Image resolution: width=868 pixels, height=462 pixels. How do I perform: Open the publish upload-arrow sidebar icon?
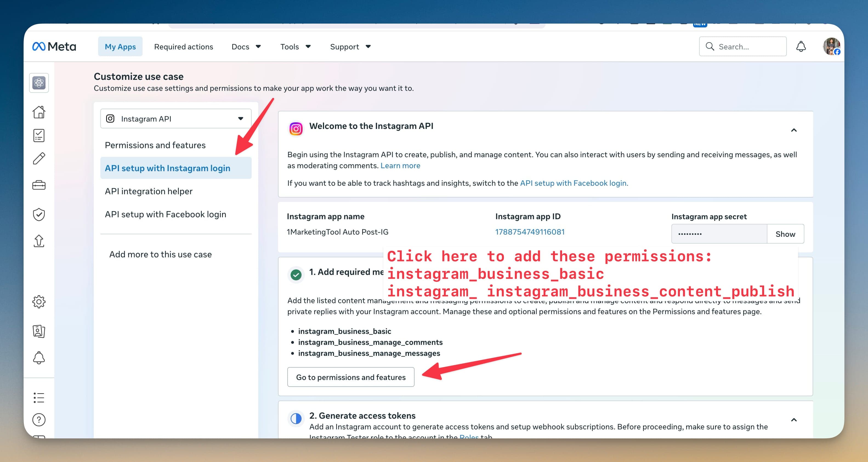[x=39, y=241]
